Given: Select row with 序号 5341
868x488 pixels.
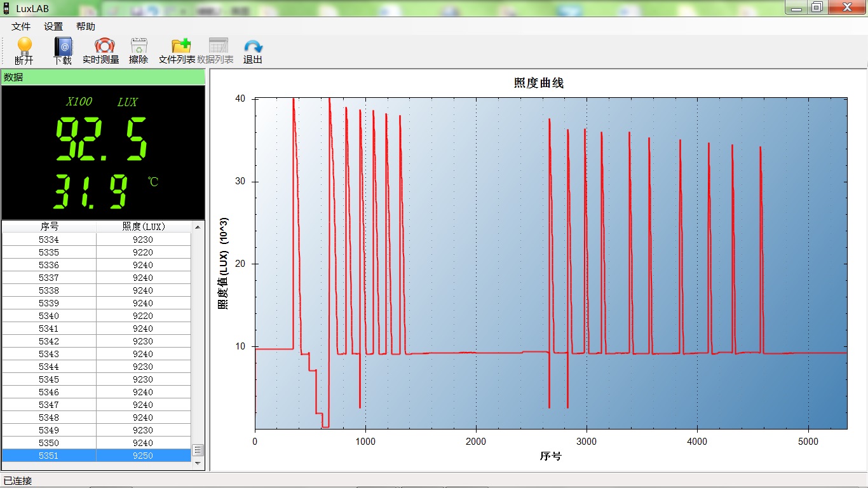Looking at the screenshot, I should click(x=97, y=329).
